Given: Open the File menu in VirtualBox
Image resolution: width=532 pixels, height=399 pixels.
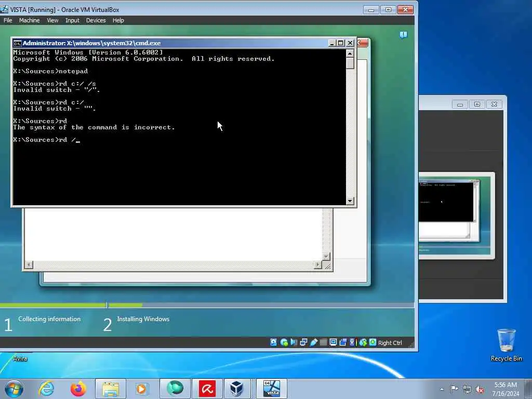Looking at the screenshot, I should (8, 20).
